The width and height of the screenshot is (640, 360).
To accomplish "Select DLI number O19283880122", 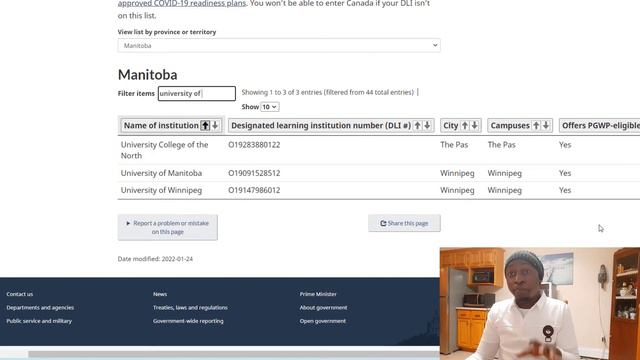I will pyautogui.click(x=254, y=145).
